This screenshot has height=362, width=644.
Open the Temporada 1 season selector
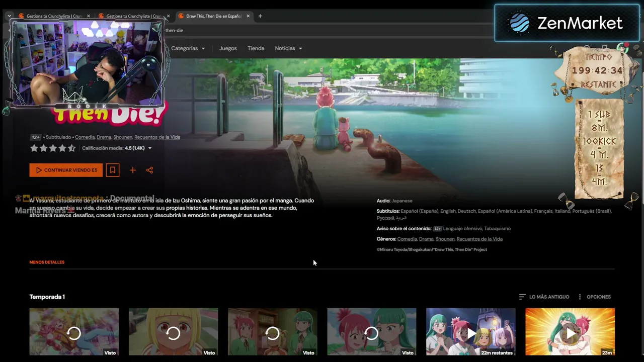[x=47, y=297]
